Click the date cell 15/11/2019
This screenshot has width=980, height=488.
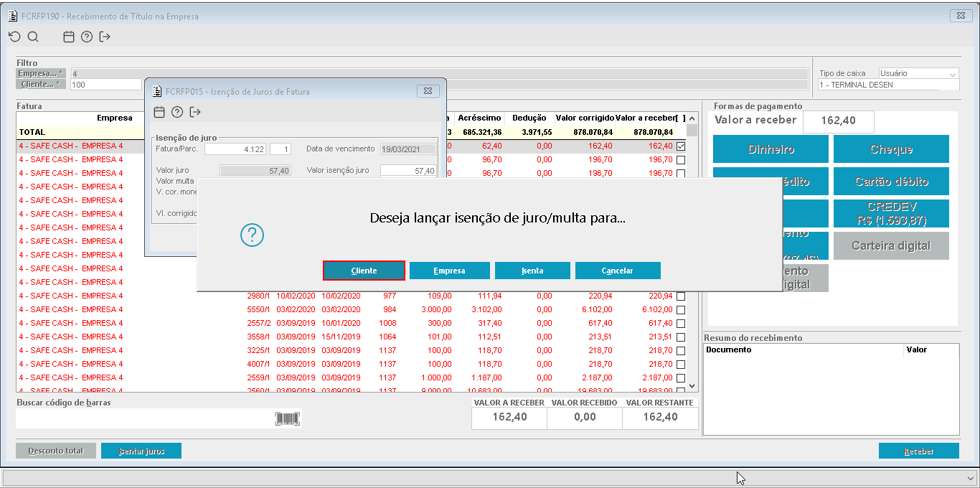coord(341,337)
